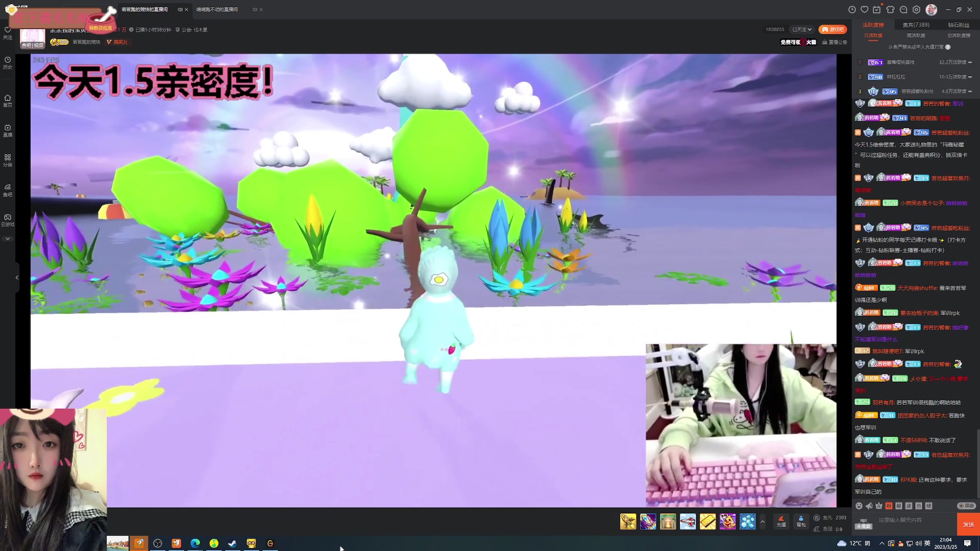Click the 充值 recharge icon
The width and height of the screenshot is (980, 551).
(x=781, y=521)
